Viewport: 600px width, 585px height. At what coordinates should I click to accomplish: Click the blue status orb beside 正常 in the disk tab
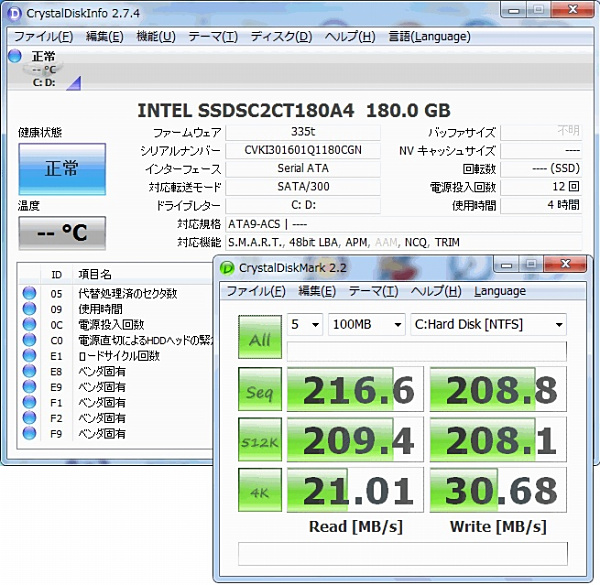pos(15,56)
